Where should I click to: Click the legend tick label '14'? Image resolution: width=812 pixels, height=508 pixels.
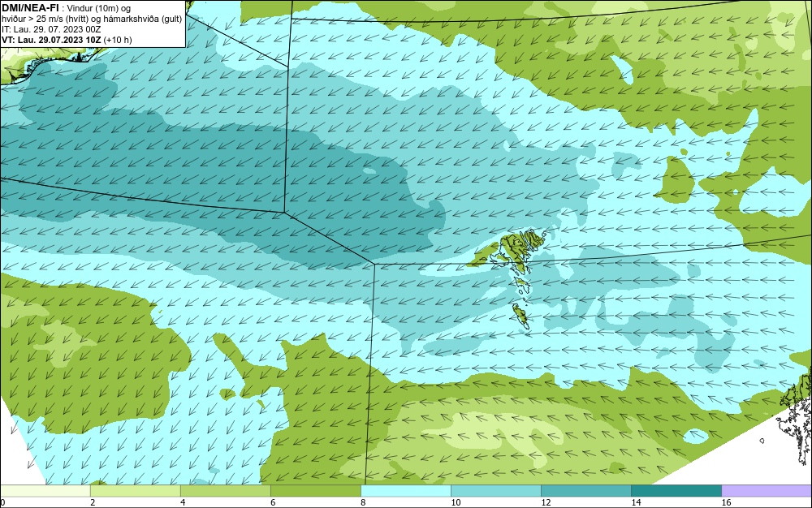click(636, 502)
